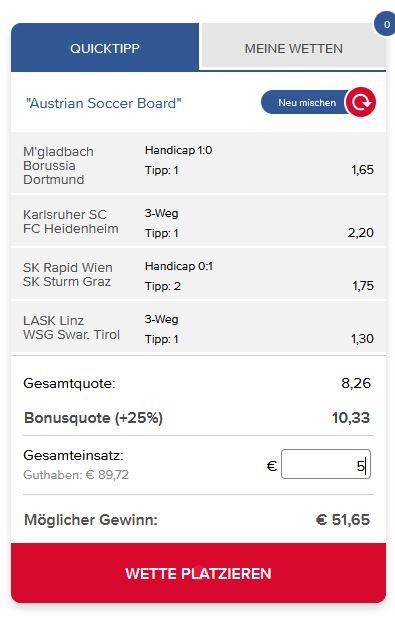
Task: Click Wette Platzieren to place bet
Action: click(198, 573)
